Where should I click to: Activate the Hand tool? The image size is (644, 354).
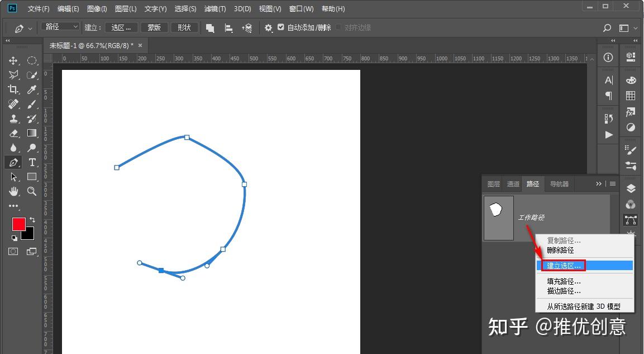tap(13, 191)
